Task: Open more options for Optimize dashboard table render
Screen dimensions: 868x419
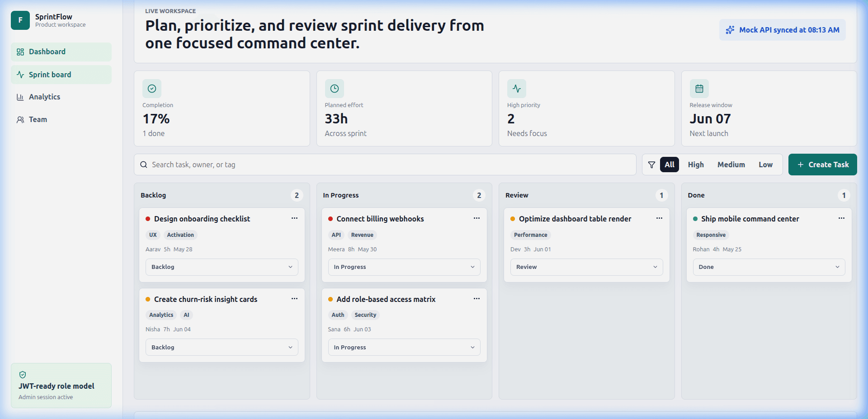Action: tap(659, 218)
